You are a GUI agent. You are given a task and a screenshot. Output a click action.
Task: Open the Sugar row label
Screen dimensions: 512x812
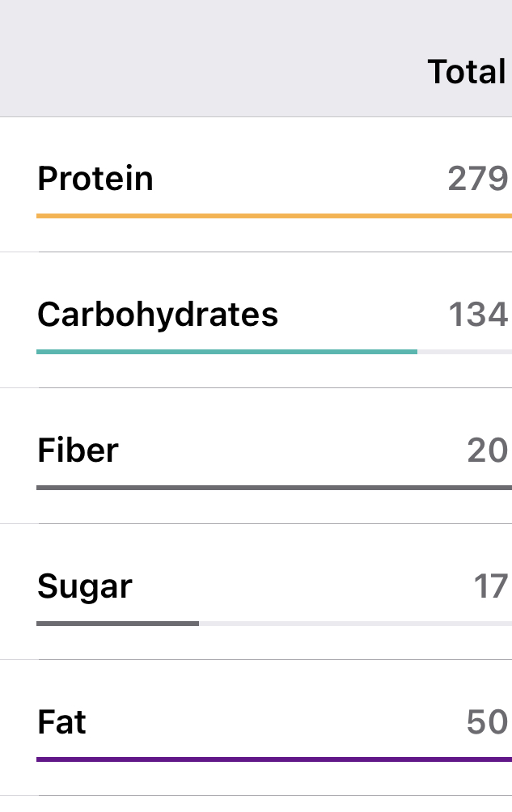[85, 586]
